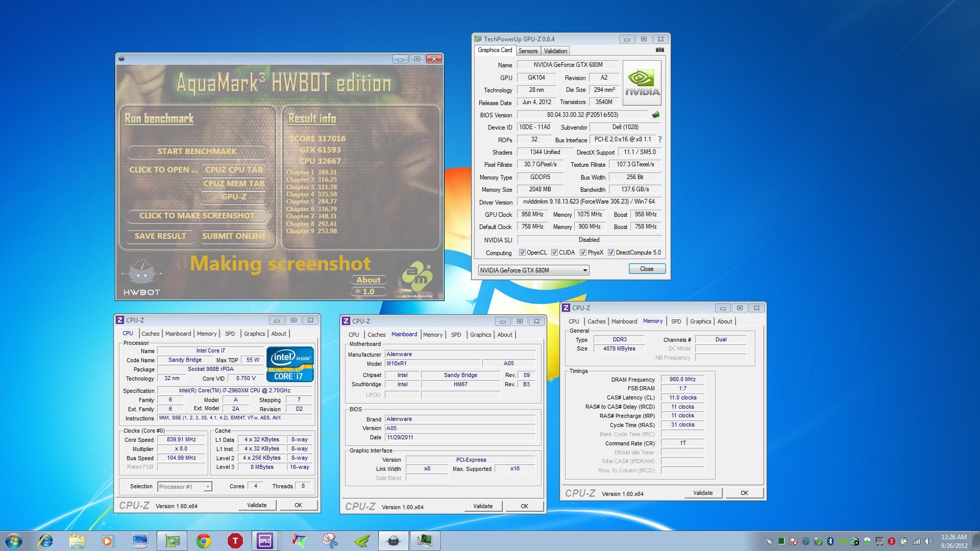Click the Bus Interface question mark help icon

pyautogui.click(x=659, y=139)
